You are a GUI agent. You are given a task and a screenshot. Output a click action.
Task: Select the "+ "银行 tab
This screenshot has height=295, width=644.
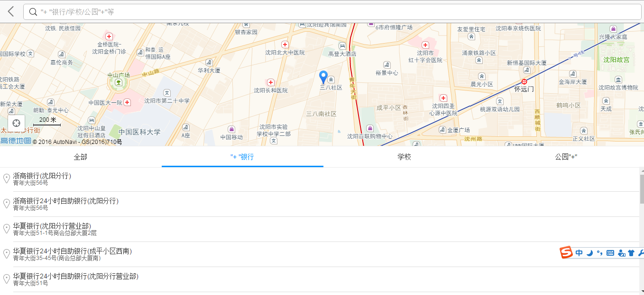pyautogui.click(x=242, y=157)
